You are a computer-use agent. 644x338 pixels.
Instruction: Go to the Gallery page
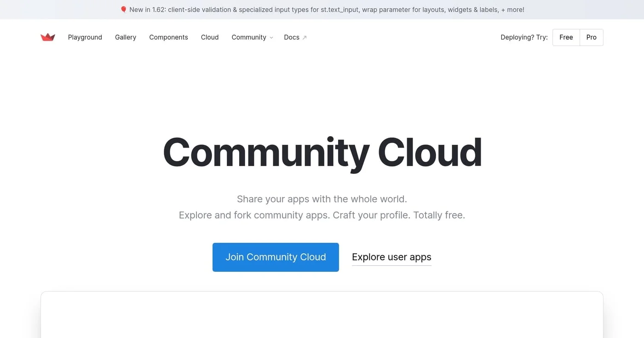[126, 37]
